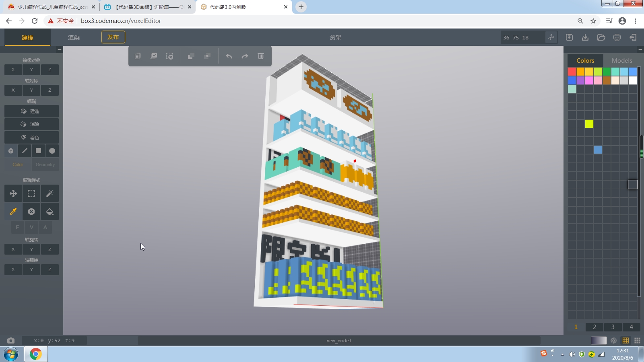The height and width of the screenshot is (362, 644).
Task: Toggle the orange grid display icon
Action: [x=625, y=341]
